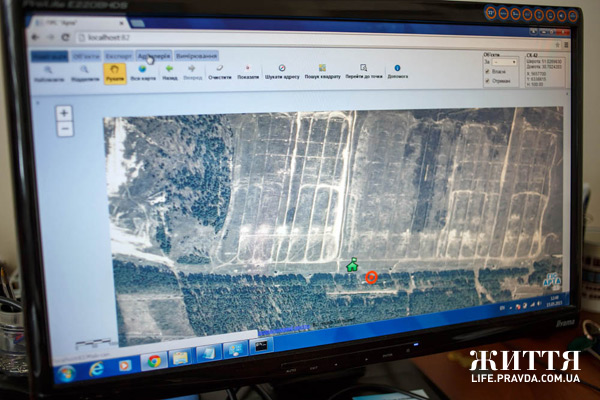Open the Шукати адресу search tool
Screen dimensions: 600x400
283,71
